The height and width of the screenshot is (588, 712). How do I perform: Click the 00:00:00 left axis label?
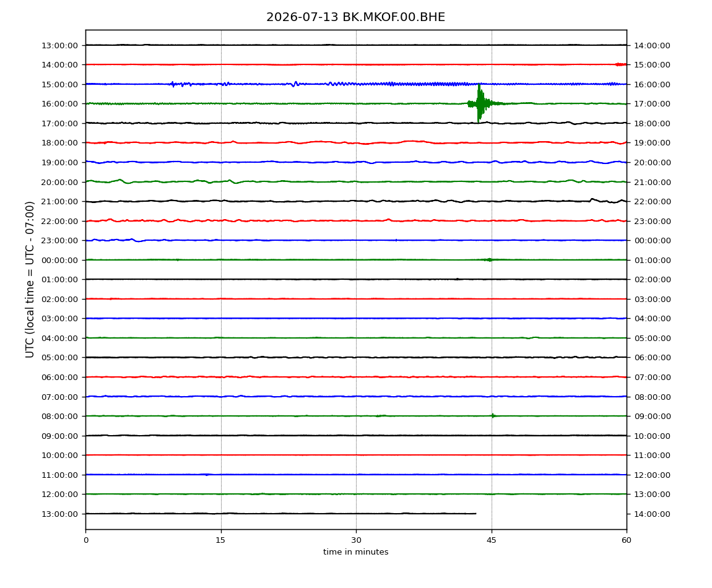click(59, 260)
